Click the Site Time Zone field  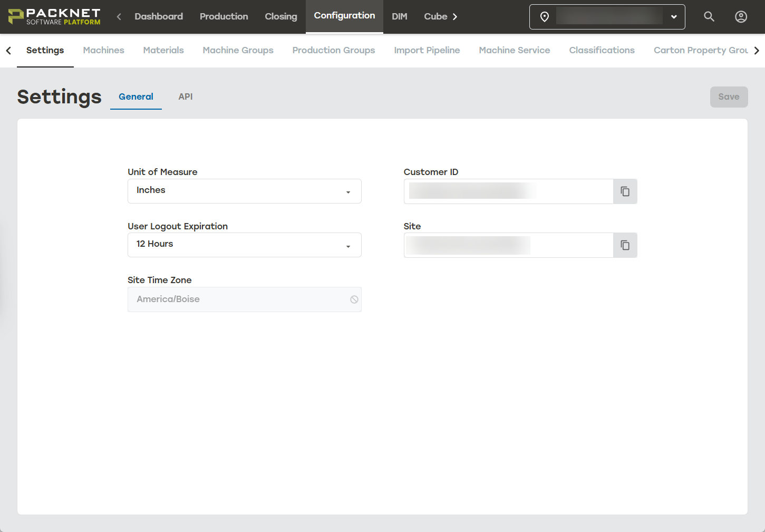(x=245, y=299)
